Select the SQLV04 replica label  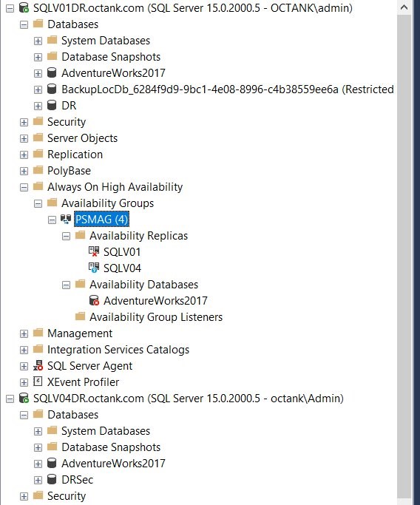point(122,268)
